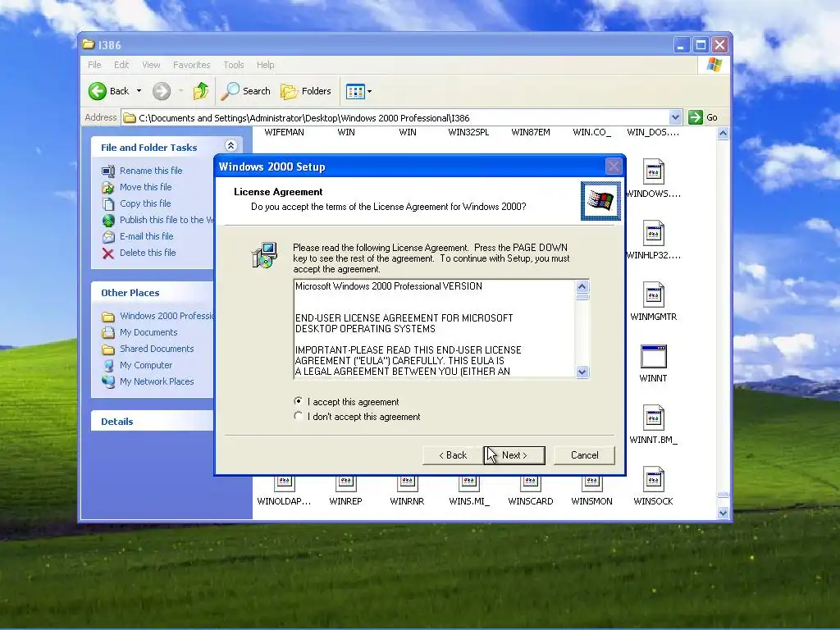Viewport: 840px width, 630px height.
Task: Select the WINDOWS.... file icon
Action: 654,172
